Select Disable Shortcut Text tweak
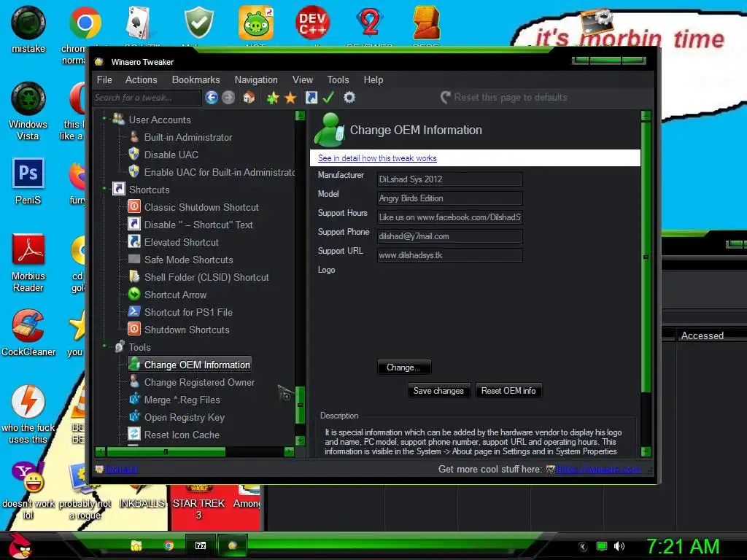The width and height of the screenshot is (747, 560). 198,225
